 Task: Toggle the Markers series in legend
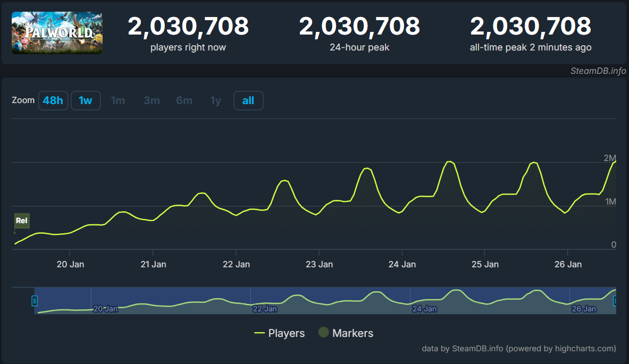[x=346, y=333]
